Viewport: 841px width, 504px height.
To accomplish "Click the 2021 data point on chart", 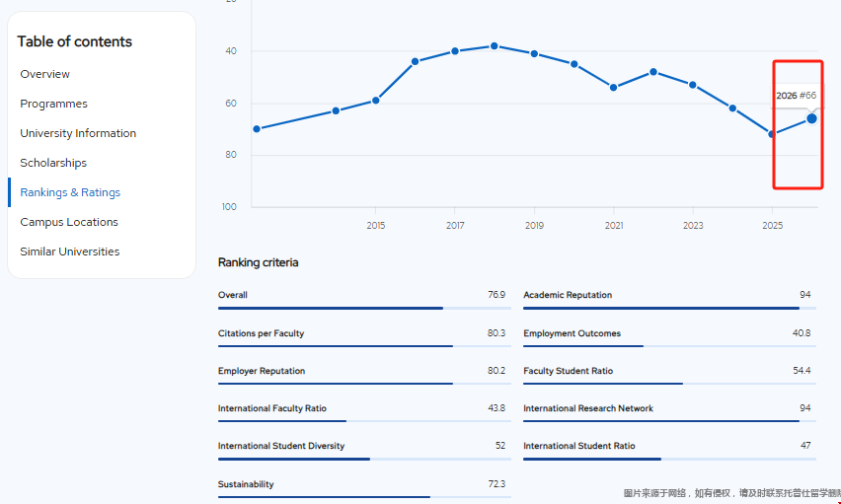I will pos(613,88).
